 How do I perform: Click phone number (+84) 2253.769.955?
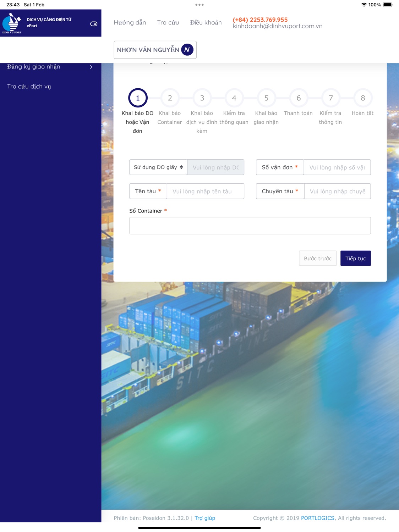tap(260, 20)
